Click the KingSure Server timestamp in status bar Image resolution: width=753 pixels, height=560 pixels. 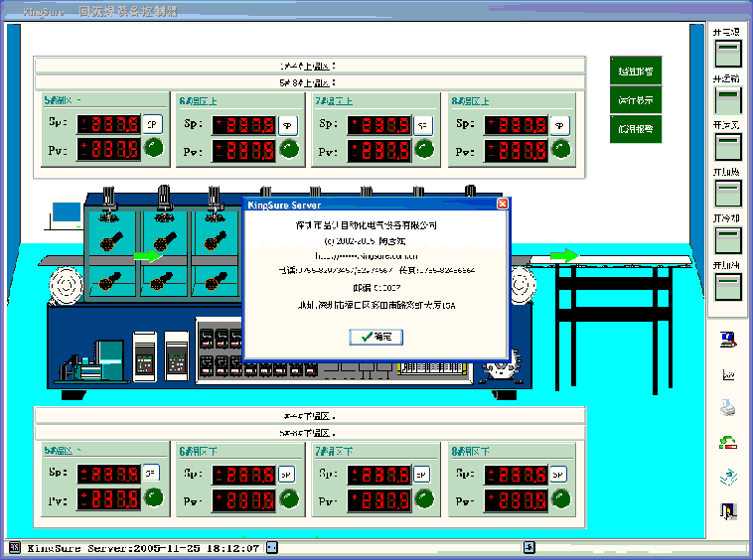(144, 547)
